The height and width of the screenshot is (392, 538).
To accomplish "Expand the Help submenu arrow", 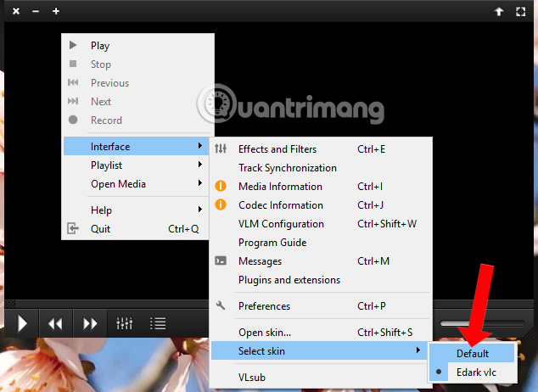I will tap(199, 210).
